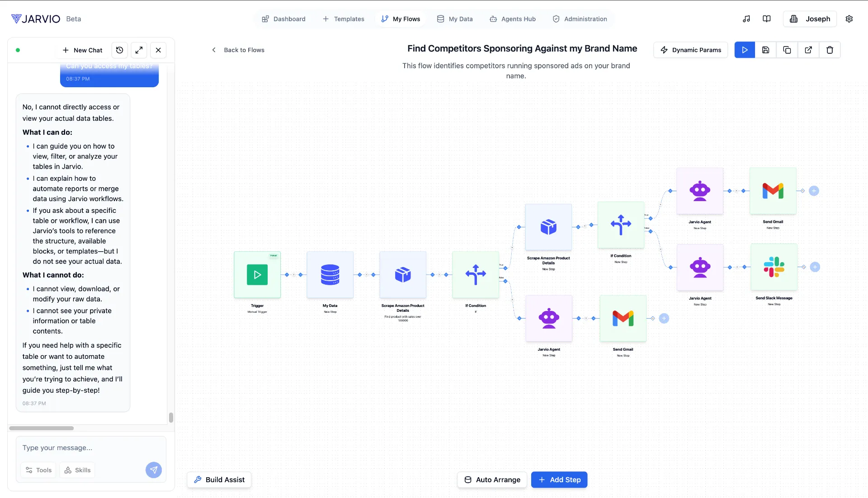Toggle Tools in the chat composer
This screenshot has height=498, width=868.
[38, 470]
